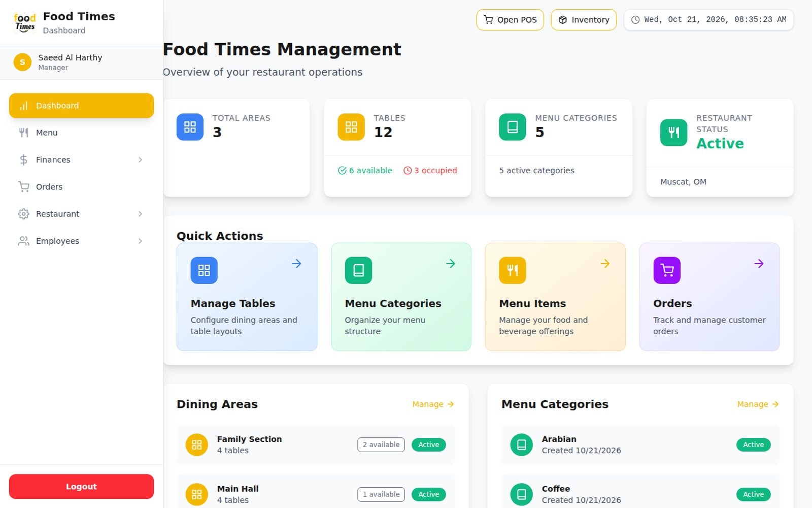
Task: Click the Total Areas grid icon
Action: 190,127
